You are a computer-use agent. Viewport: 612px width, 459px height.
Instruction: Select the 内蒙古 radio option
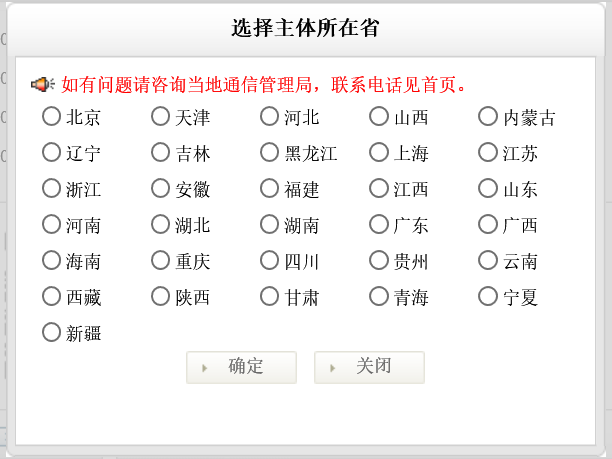click(x=488, y=117)
